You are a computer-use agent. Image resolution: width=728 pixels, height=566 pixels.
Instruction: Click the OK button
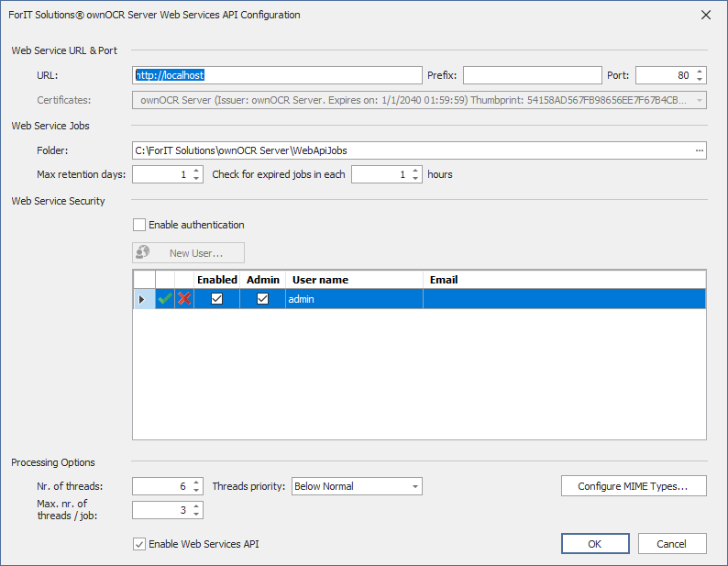(x=595, y=544)
